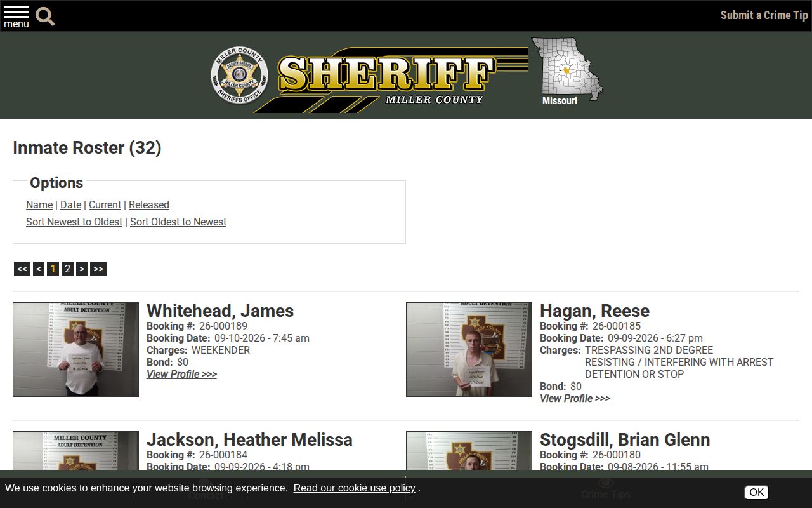Select page 1 in pagination

coord(53,269)
